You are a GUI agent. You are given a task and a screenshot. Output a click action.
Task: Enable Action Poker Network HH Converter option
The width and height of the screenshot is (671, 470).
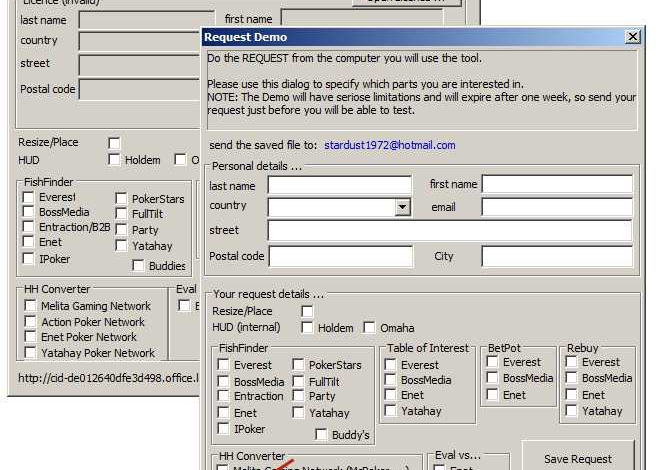[30, 321]
